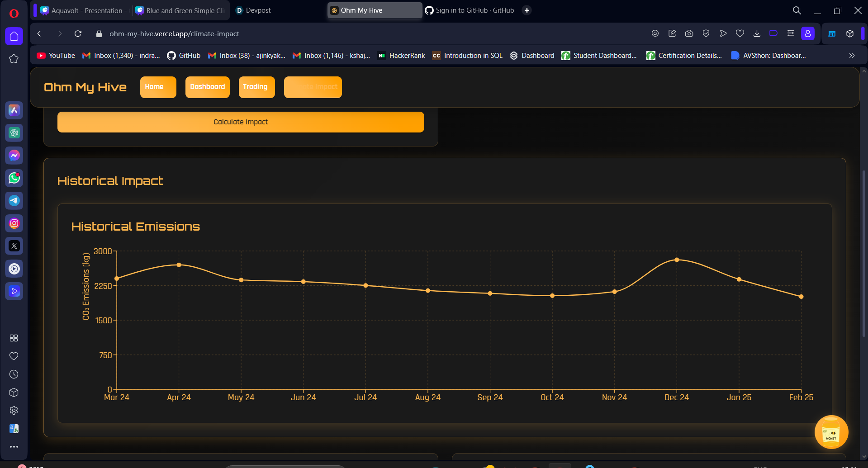Open Messenger in the sidebar
This screenshot has width=868, height=468.
(14, 156)
